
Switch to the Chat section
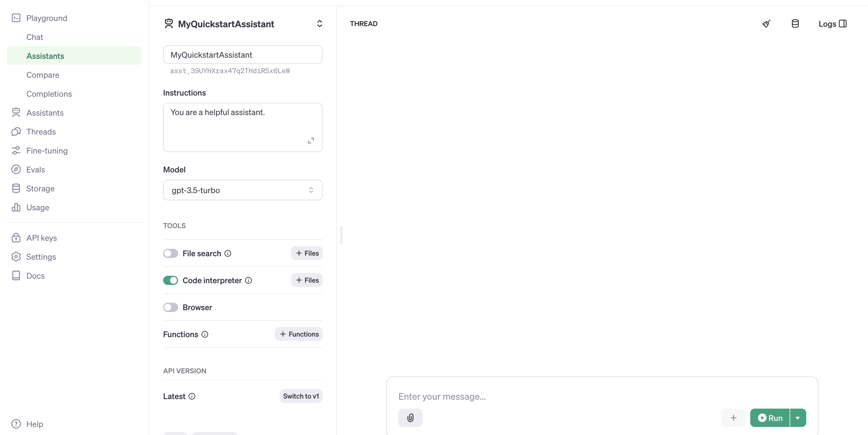(35, 37)
